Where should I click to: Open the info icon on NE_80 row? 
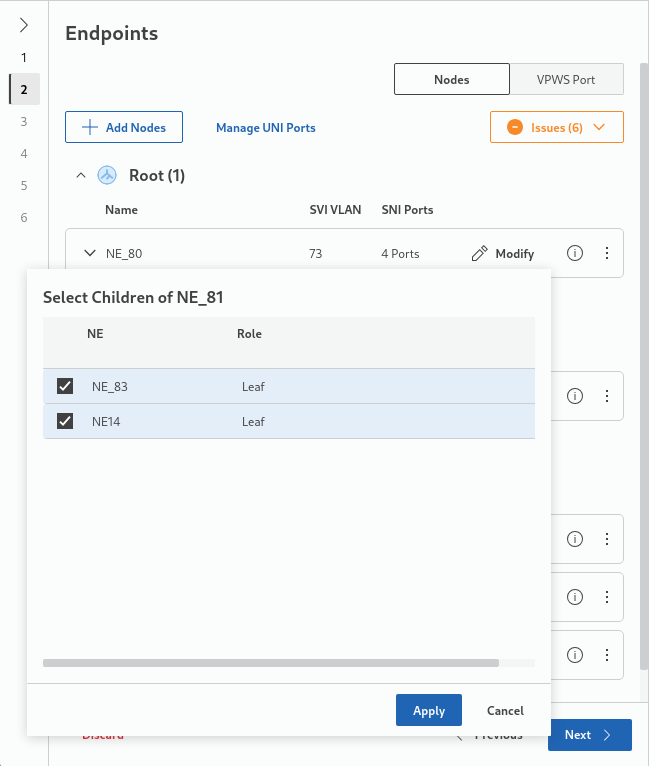pos(575,254)
